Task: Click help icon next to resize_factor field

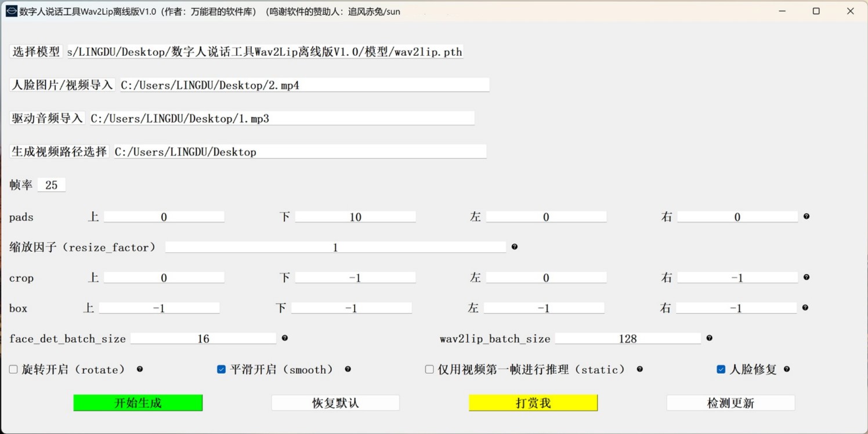Action: coord(515,247)
